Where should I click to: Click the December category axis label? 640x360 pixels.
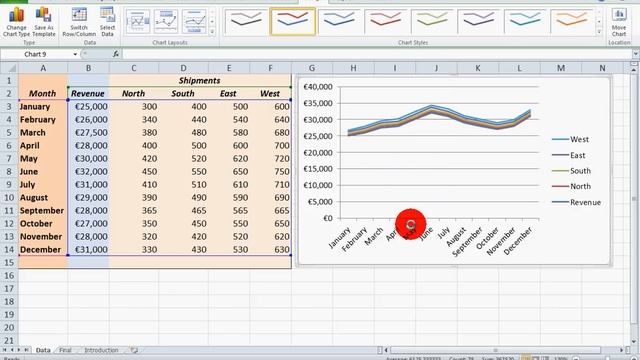tap(518, 242)
